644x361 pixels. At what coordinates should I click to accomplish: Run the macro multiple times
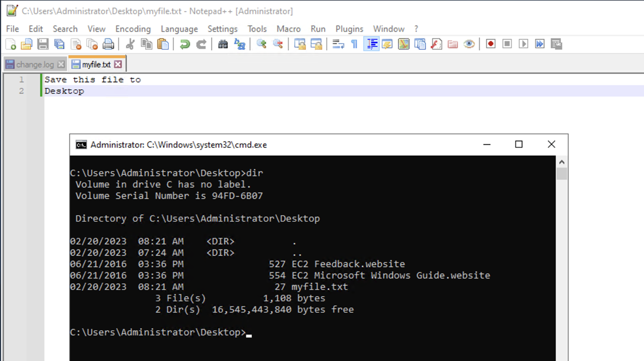(x=540, y=44)
